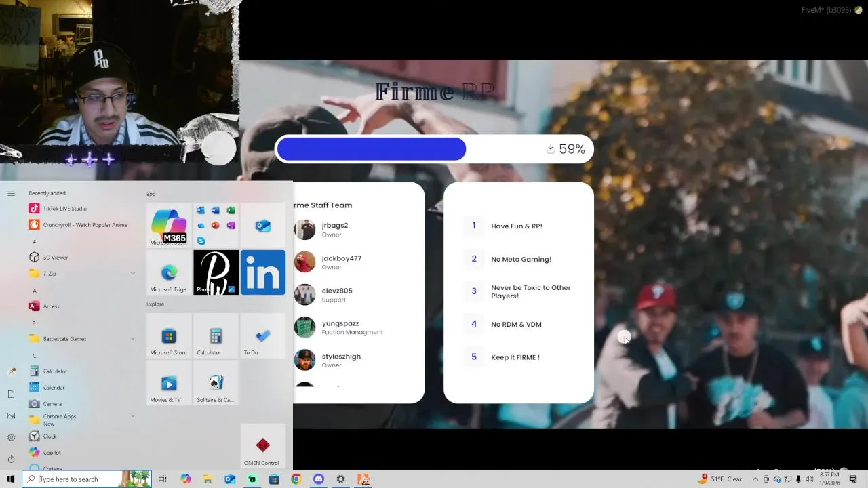Open the Microsoft 365 tile

(169, 226)
